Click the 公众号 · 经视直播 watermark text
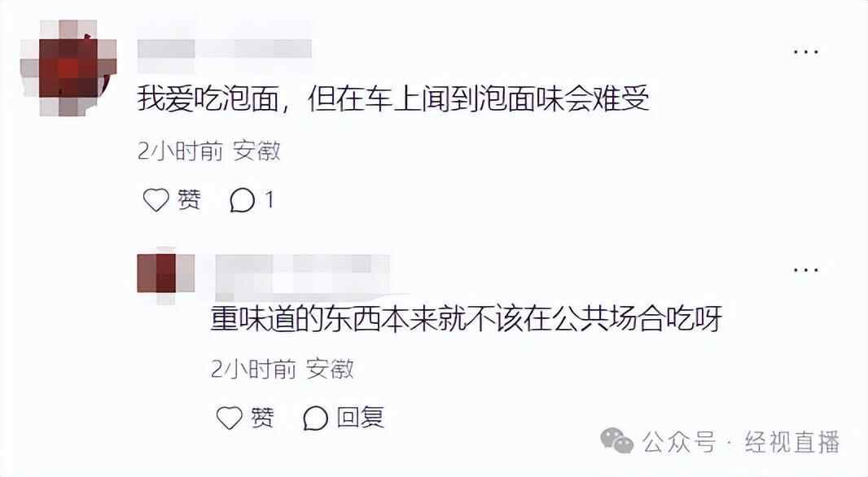Image resolution: width=868 pixels, height=477 pixels. point(741,442)
